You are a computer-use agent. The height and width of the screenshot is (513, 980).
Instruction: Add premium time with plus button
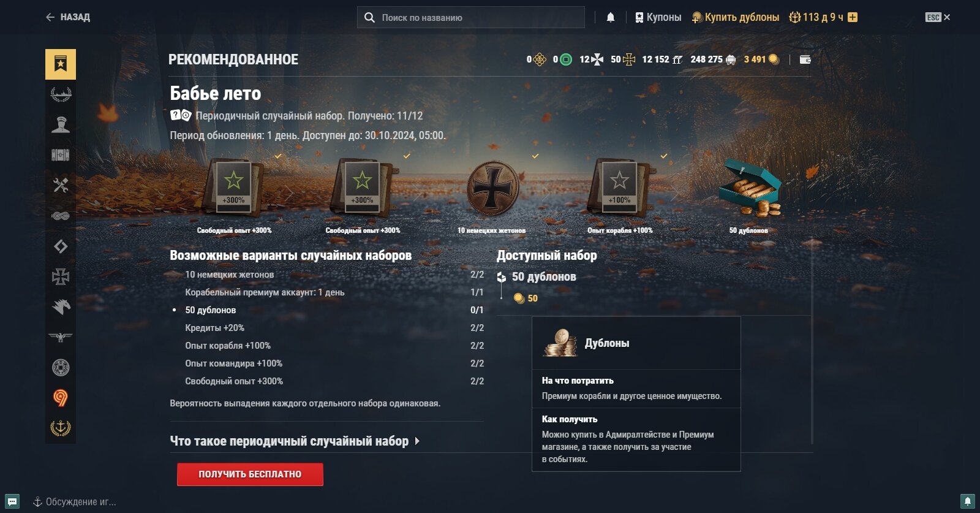click(853, 17)
